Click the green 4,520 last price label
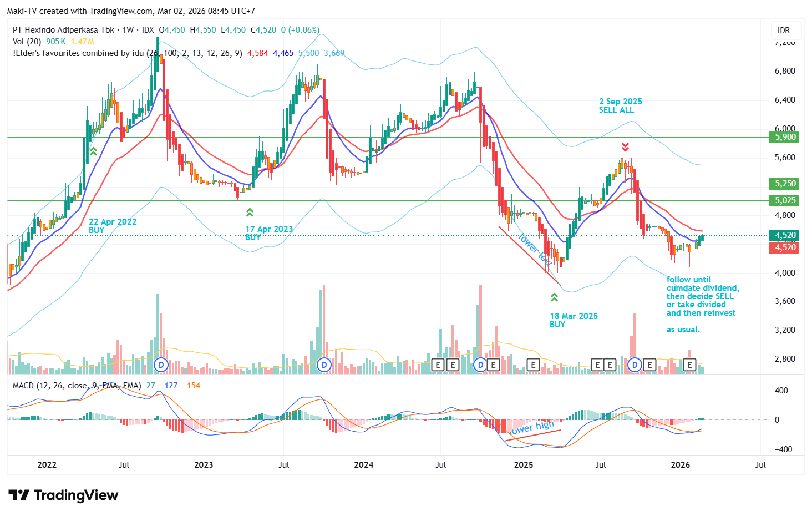 pos(785,235)
